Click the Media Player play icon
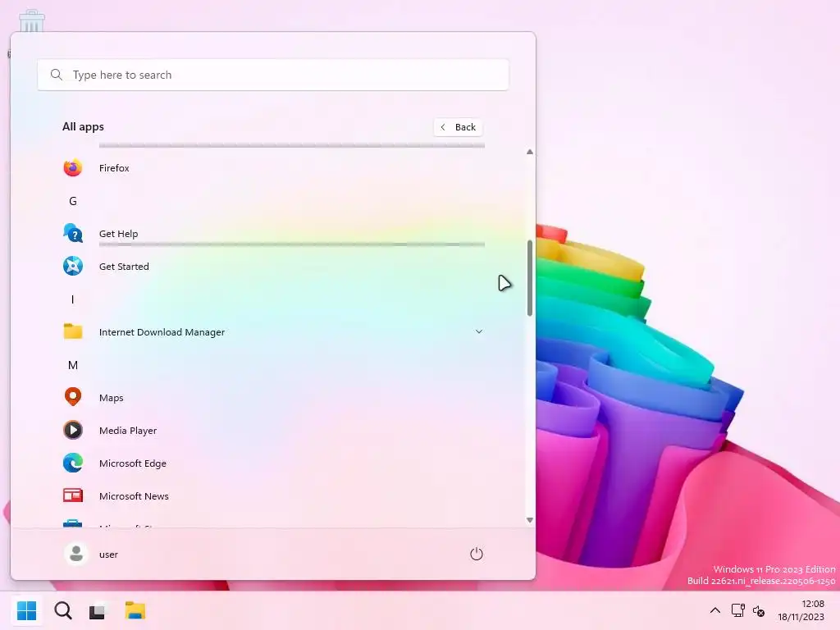840x630 pixels. pyautogui.click(x=73, y=430)
